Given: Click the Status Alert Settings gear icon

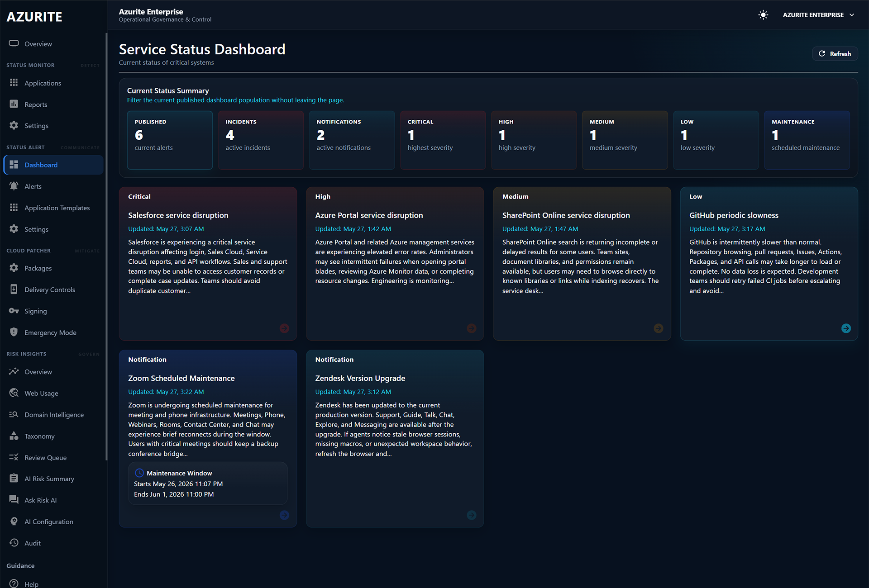Looking at the screenshot, I should (x=14, y=229).
